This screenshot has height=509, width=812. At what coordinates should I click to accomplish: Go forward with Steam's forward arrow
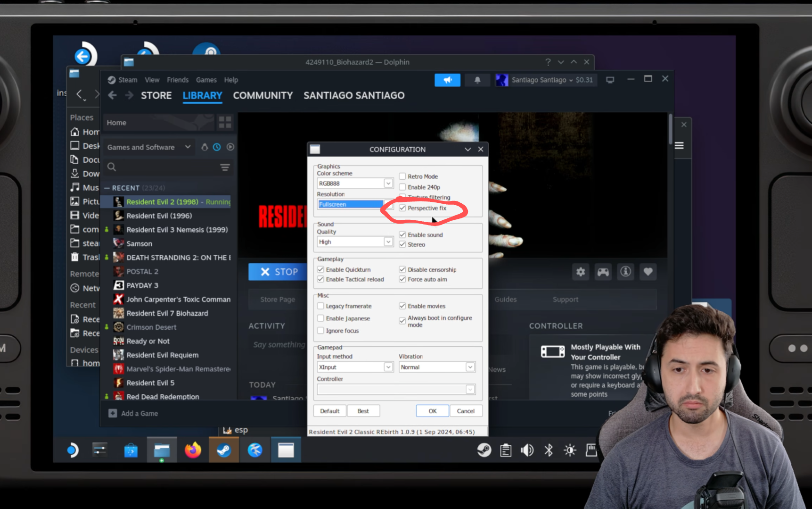point(129,95)
